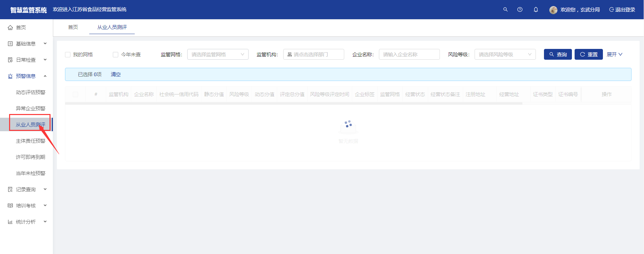Tick the 今年未查 checkbox
Screen dimensions: 644x254
[116, 55]
